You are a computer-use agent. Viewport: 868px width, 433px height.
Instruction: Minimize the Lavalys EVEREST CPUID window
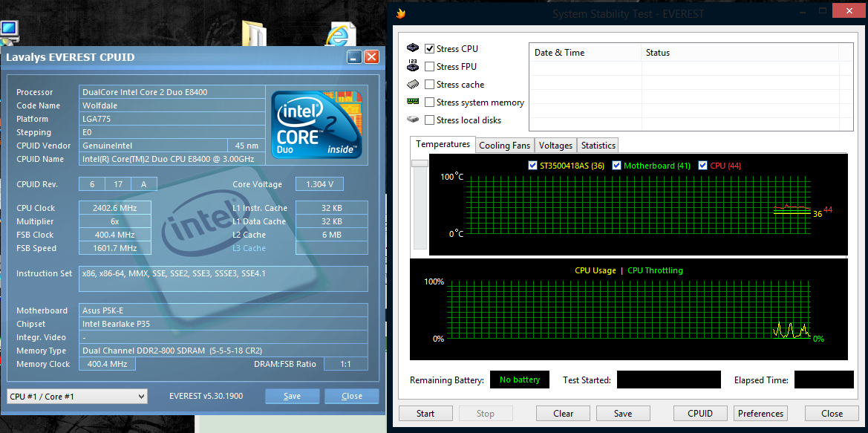point(355,56)
